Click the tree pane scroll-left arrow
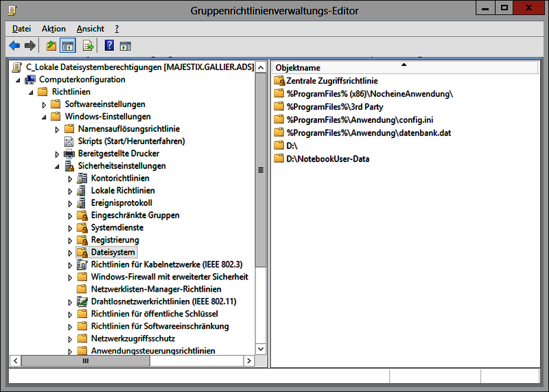The height and width of the screenshot is (392, 549). (15, 360)
